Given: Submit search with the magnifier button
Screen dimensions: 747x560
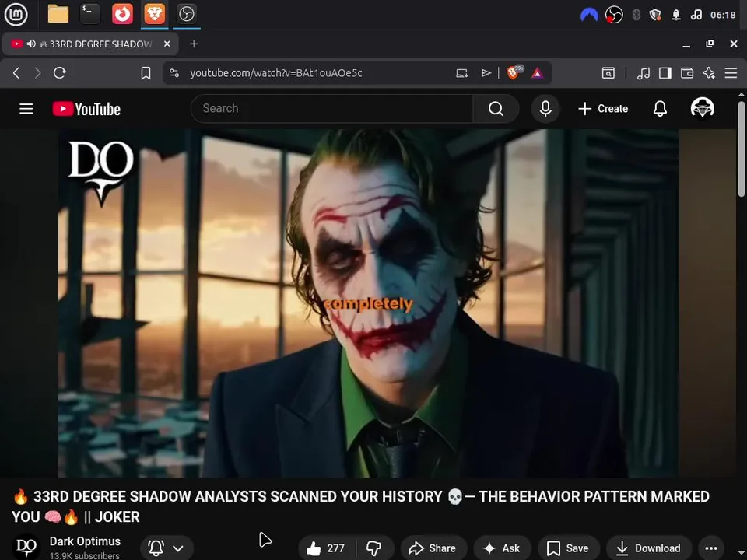Looking at the screenshot, I should coord(496,109).
